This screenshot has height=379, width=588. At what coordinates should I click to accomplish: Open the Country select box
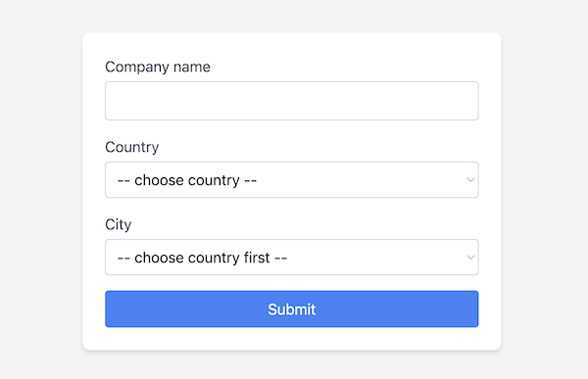tap(292, 179)
